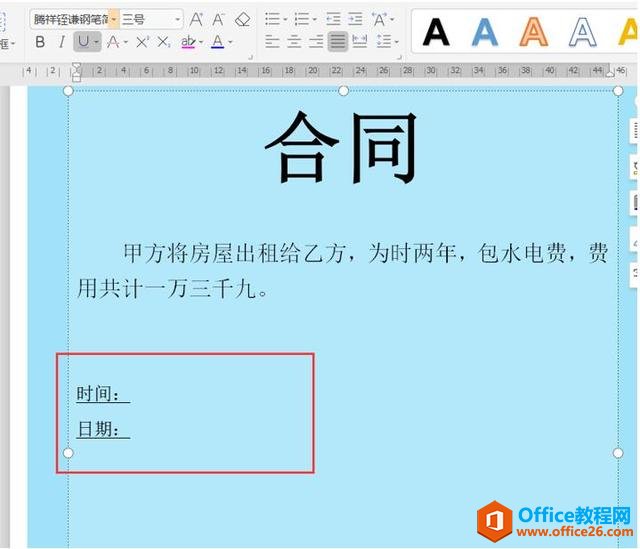Select orange outline text style A
This screenshot has height=549, width=640.
click(533, 32)
